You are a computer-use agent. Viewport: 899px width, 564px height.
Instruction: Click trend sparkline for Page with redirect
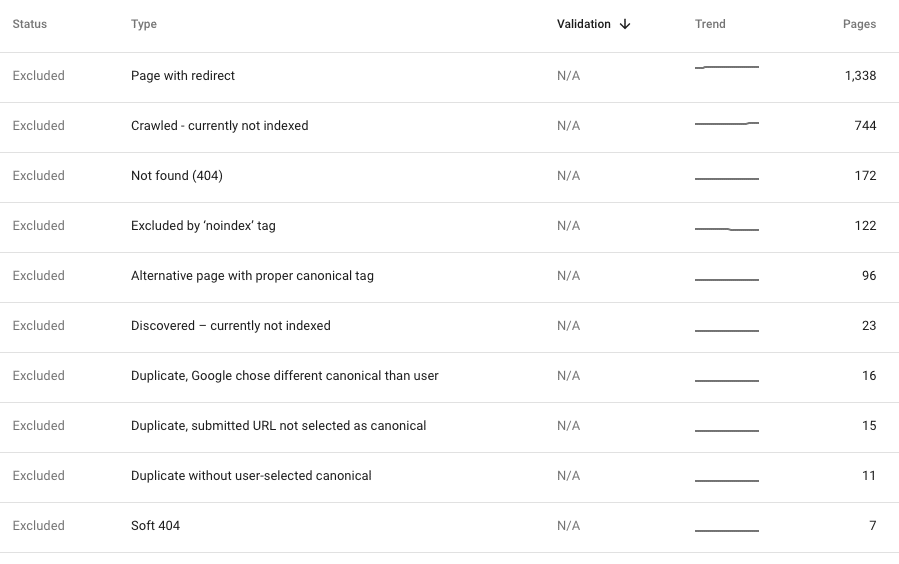[727, 67]
